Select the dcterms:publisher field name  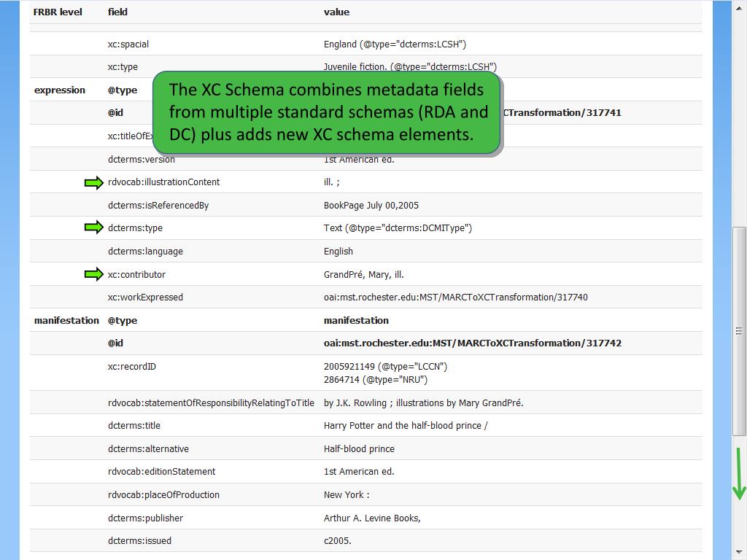click(x=145, y=518)
